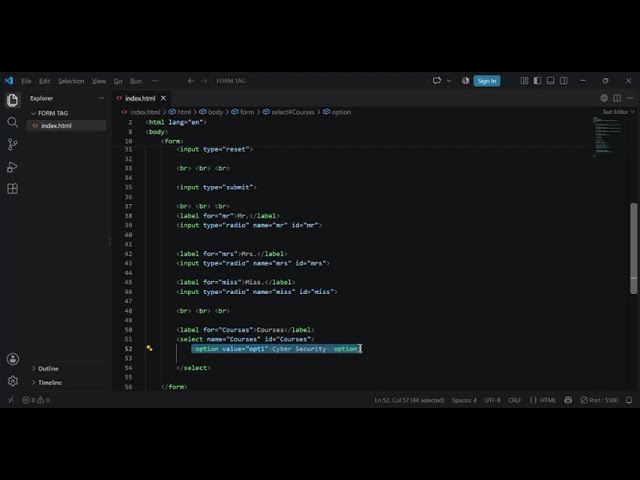The height and width of the screenshot is (480, 640).
Task: Open the Edit menu
Action: point(44,81)
